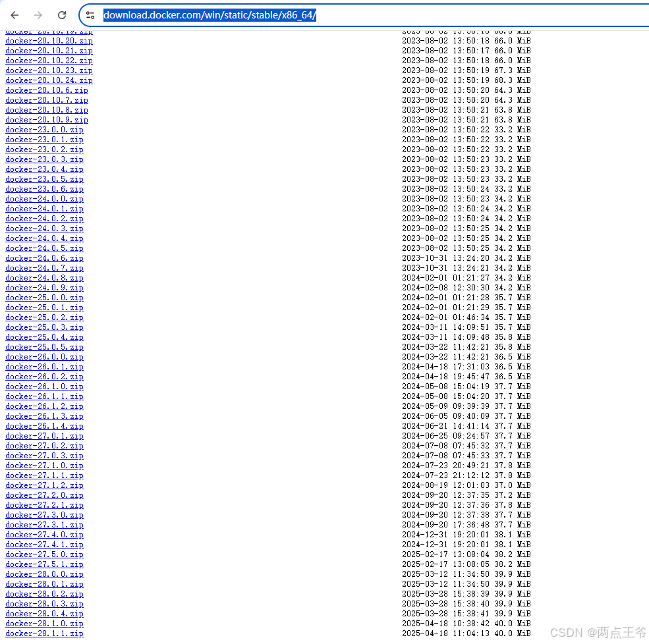Select docker-27.4.0.zip from the listing
The height and width of the screenshot is (644, 649).
pos(44,535)
